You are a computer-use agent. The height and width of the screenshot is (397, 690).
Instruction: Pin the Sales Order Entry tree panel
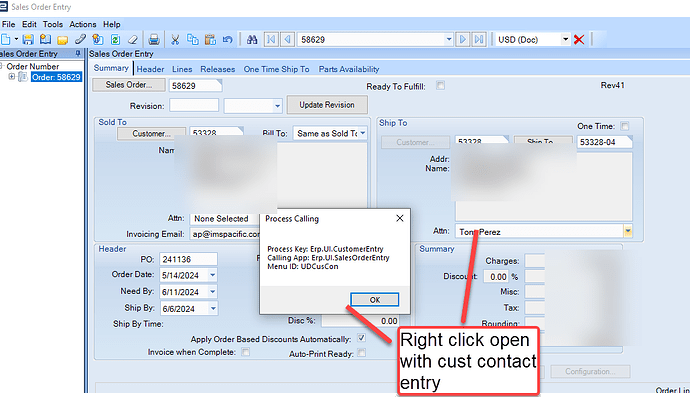(x=78, y=54)
